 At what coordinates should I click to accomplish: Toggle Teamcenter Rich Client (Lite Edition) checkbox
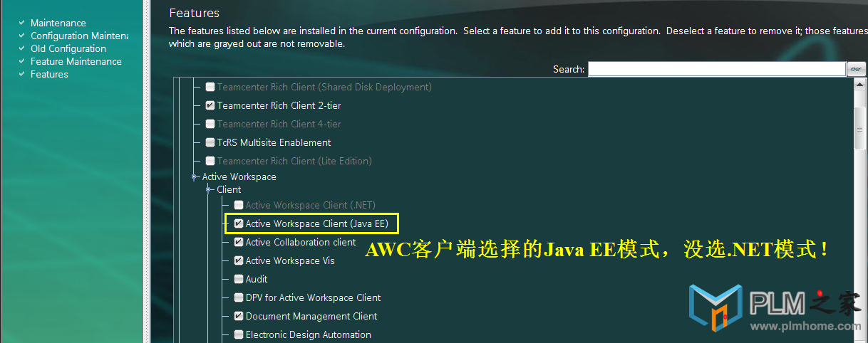210,161
